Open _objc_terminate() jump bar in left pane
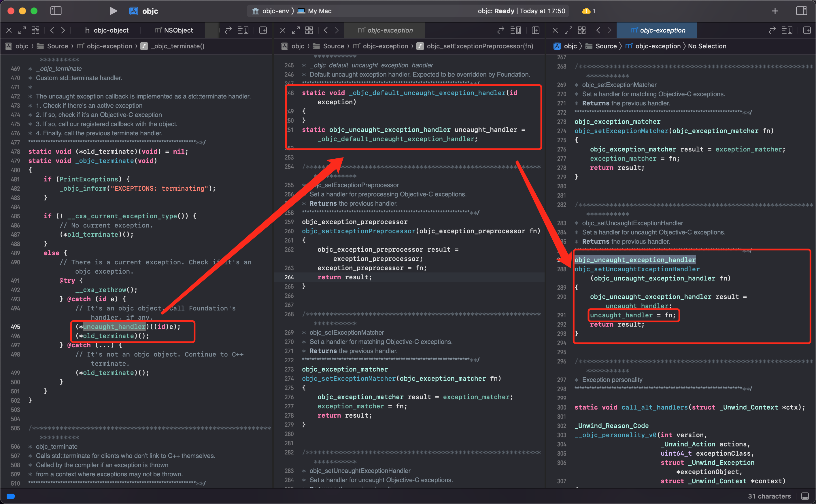Viewport: 816px width, 504px height. (x=177, y=46)
